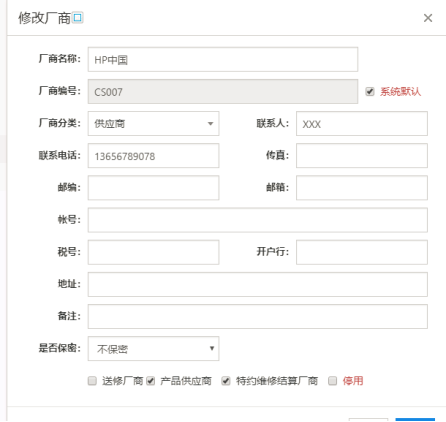
Task: Uncheck 特约维修结算厂商 checkbox
Action: (226, 381)
